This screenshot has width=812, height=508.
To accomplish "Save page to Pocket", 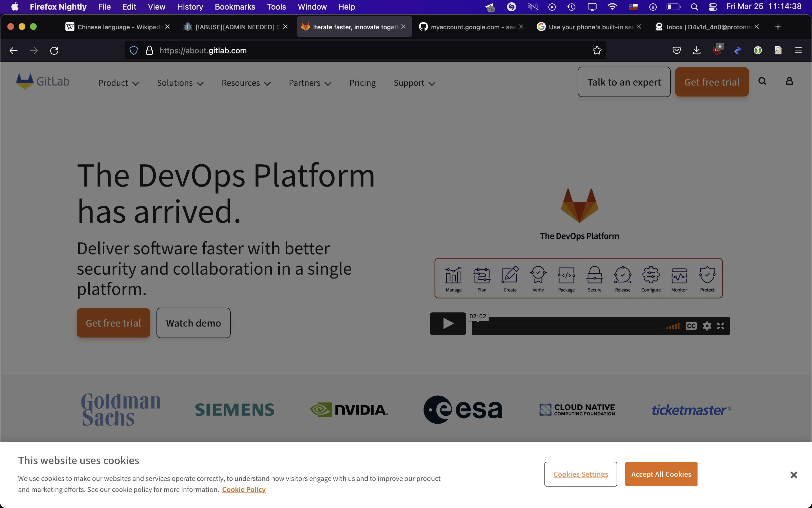I will pyautogui.click(x=676, y=51).
